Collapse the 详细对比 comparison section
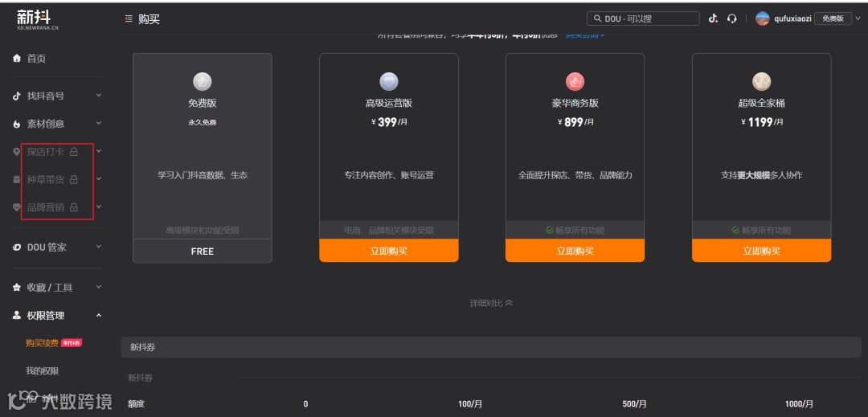Image resolution: width=868 pixels, height=417 pixels. (x=491, y=303)
